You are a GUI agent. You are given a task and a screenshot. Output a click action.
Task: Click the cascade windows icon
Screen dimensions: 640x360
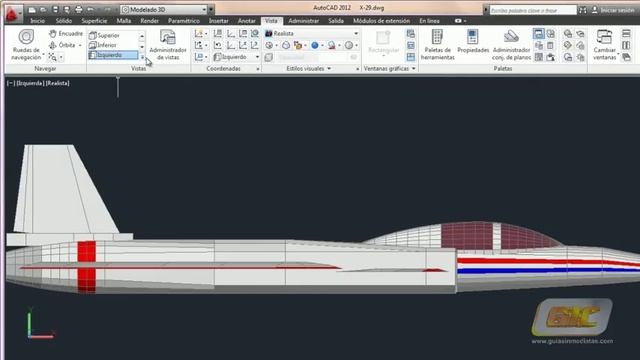pyautogui.click(x=626, y=57)
